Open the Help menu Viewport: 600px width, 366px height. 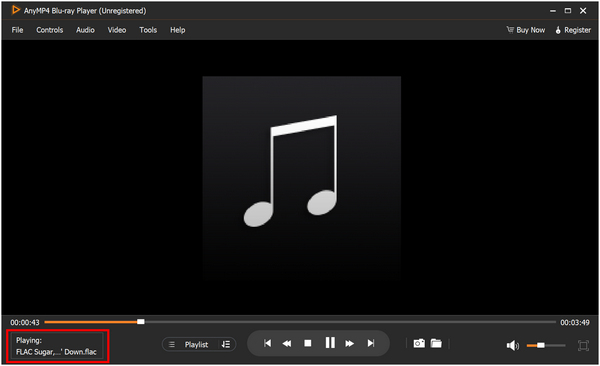coord(178,30)
